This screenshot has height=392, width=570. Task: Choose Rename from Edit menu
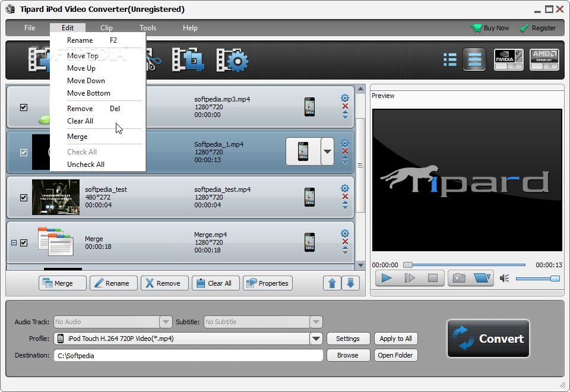98,40
